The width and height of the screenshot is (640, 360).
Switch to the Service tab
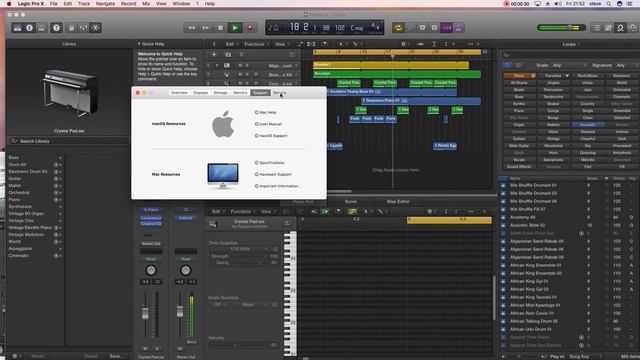click(x=280, y=93)
